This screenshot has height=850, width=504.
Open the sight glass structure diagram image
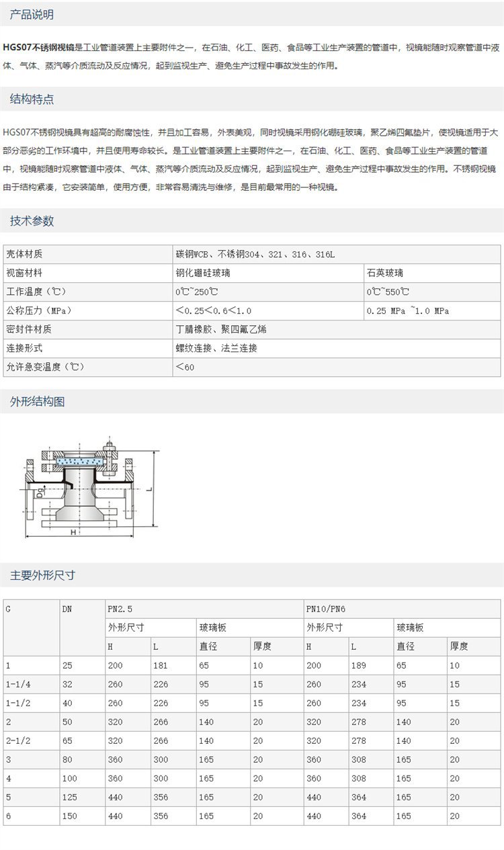89,488
